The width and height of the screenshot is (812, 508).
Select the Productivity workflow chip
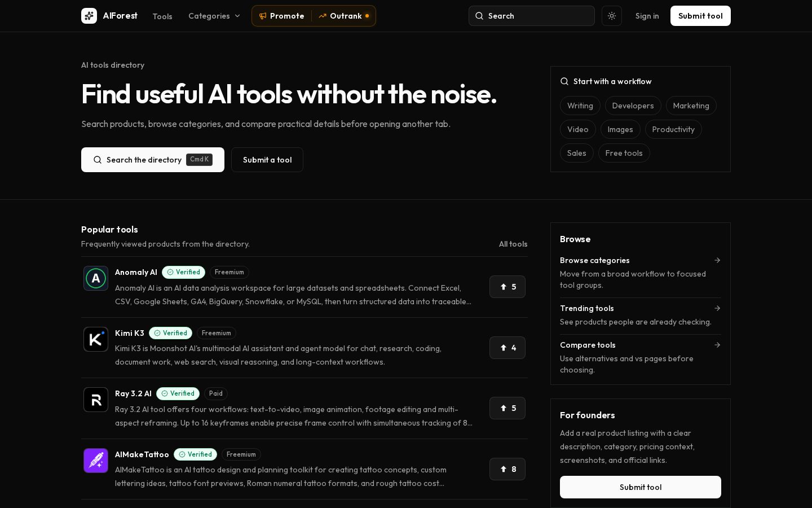[x=673, y=129]
